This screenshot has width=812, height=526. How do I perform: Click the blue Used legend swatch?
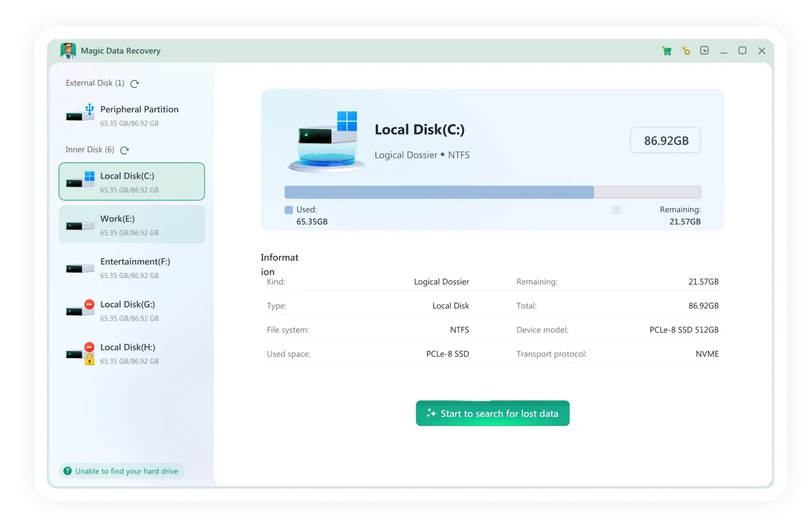point(288,210)
